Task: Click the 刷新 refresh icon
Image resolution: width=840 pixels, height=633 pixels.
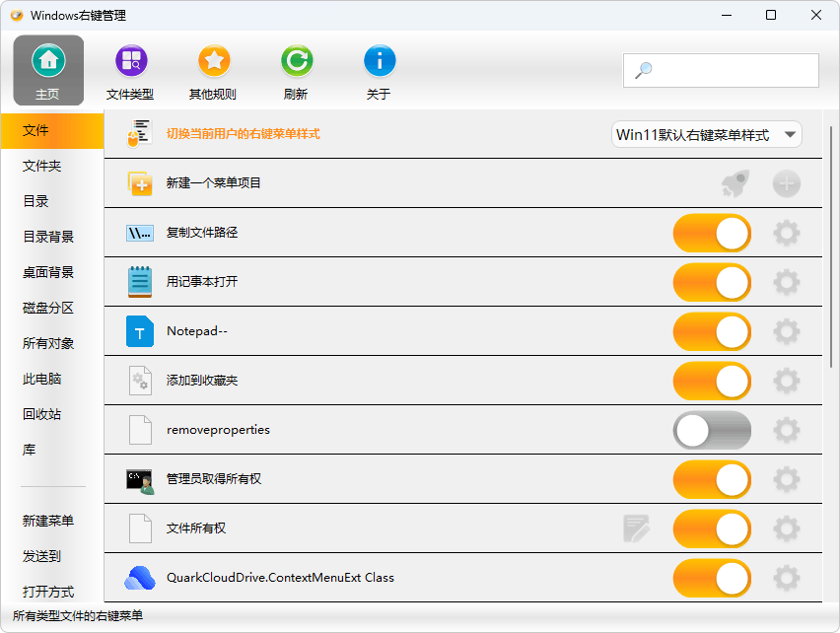Action: (x=297, y=62)
